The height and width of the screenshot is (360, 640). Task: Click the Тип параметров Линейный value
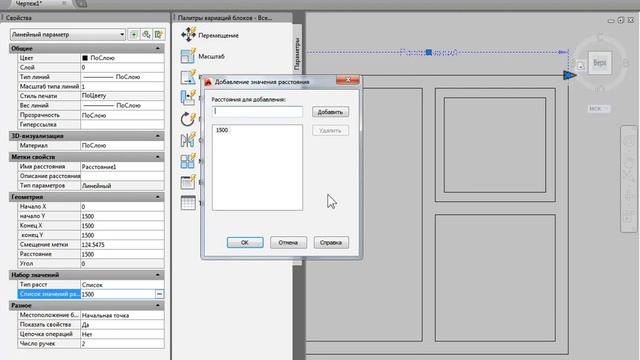tap(122, 185)
